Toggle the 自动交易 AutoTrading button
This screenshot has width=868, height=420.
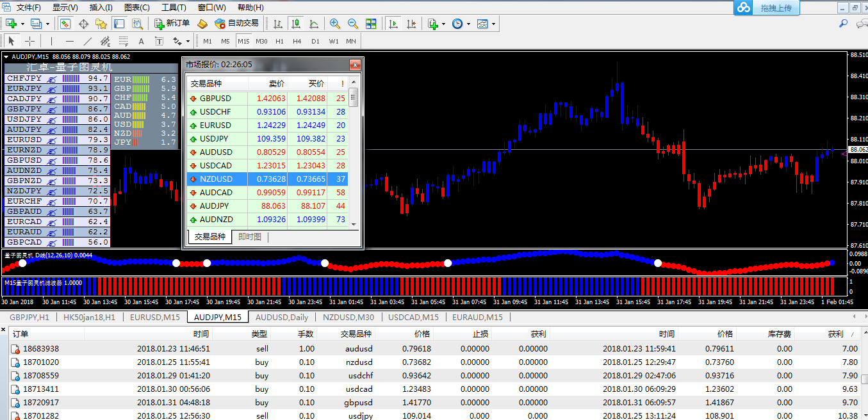[236, 24]
